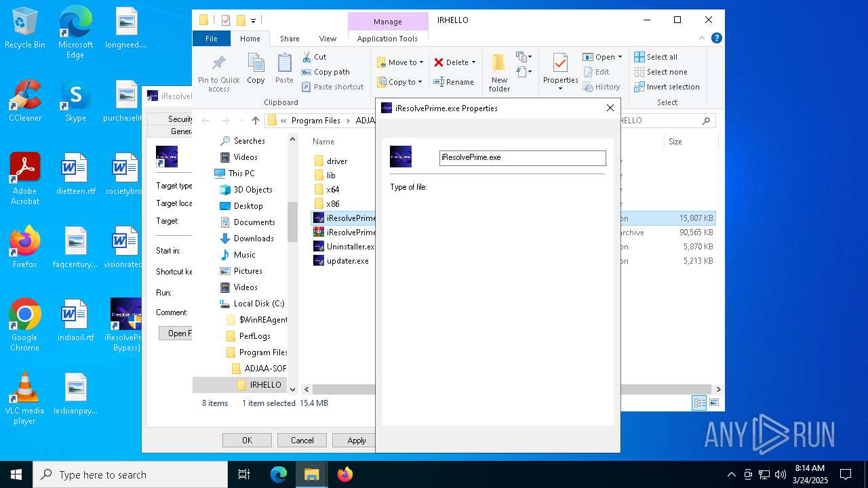Open the File menu tab

(x=211, y=39)
